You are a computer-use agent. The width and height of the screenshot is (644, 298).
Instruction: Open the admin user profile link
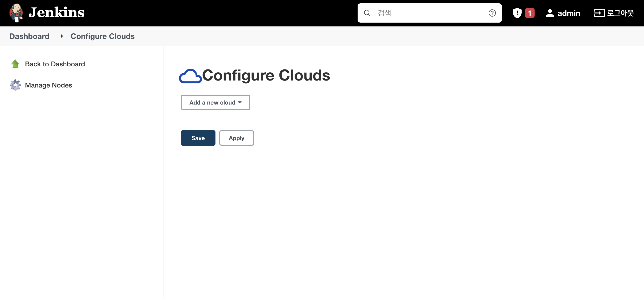pyautogui.click(x=569, y=13)
